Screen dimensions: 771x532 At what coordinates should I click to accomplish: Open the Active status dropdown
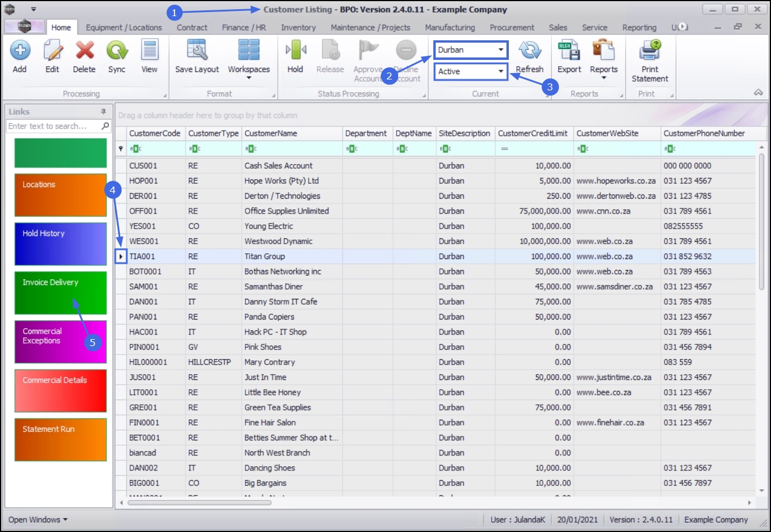pyautogui.click(x=501, y=72)
